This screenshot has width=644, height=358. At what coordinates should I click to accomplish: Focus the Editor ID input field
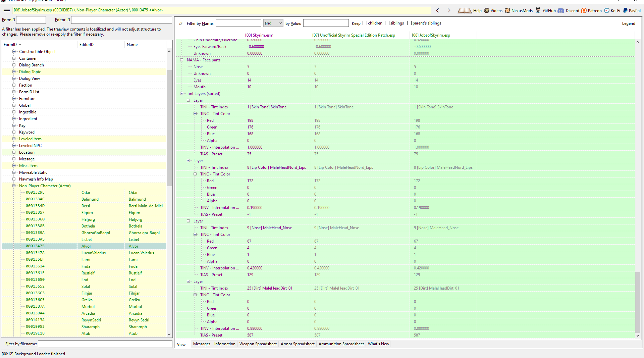tap(121, 20)
